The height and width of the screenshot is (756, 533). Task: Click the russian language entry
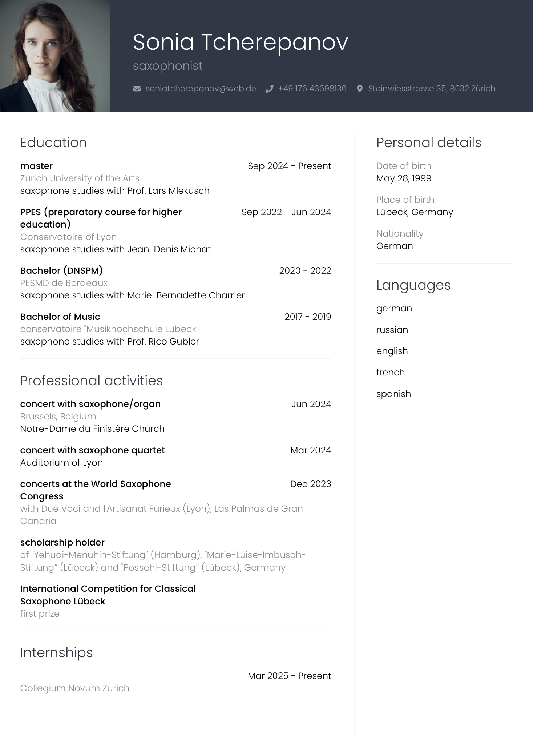pos(392,330)
